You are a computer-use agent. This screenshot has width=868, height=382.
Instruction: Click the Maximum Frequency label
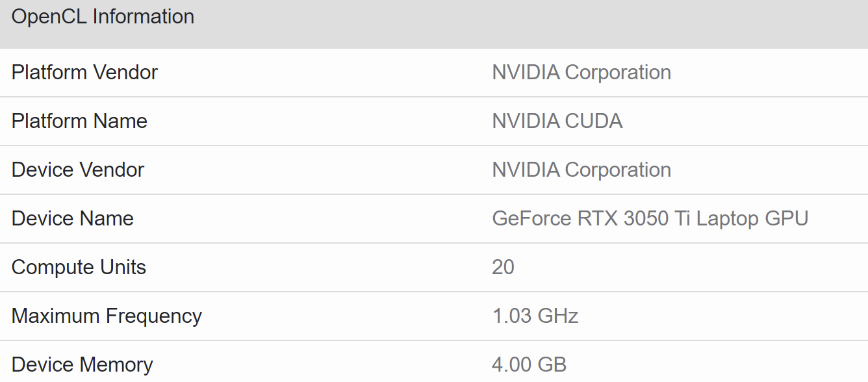click(x=107, y=316)
